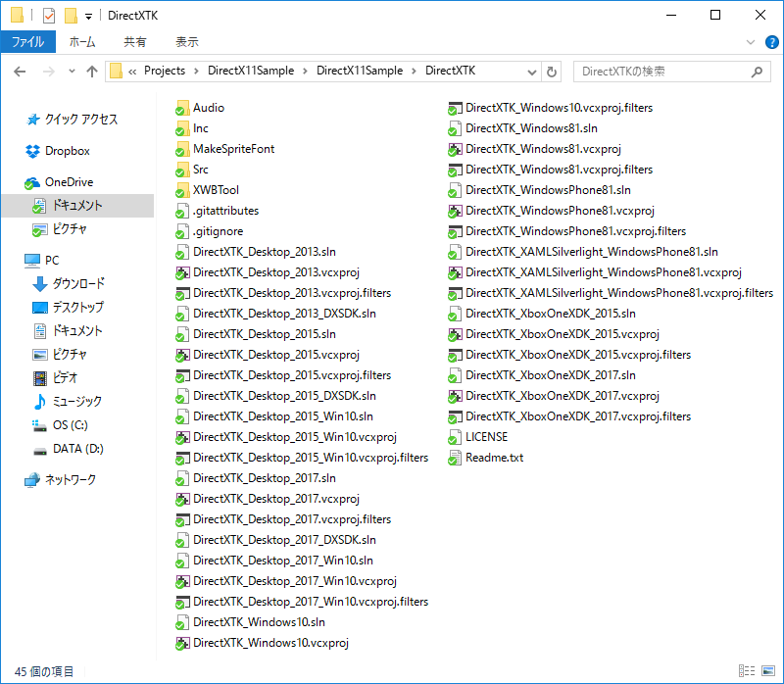784x684 pixels.
Task: Select DirectXTK_XboxOneXDK_2017.vcxproj.filters
Action: point(569,416)
